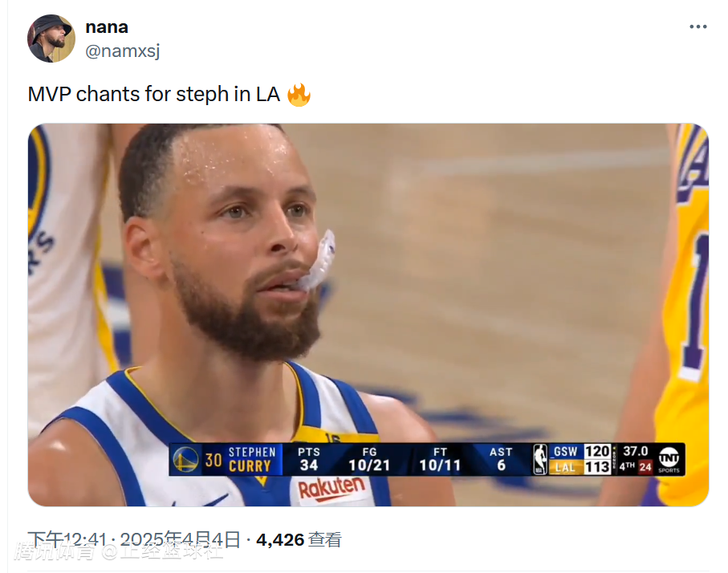
Task: Click the GSW 120 score row
Action: tap(581, 452)
